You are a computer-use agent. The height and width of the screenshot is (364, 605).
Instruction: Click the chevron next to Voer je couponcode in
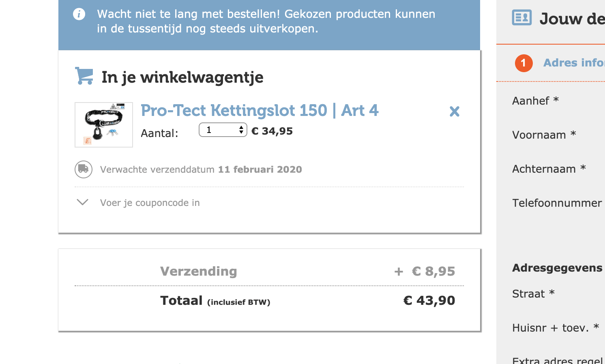coord(82,202)
